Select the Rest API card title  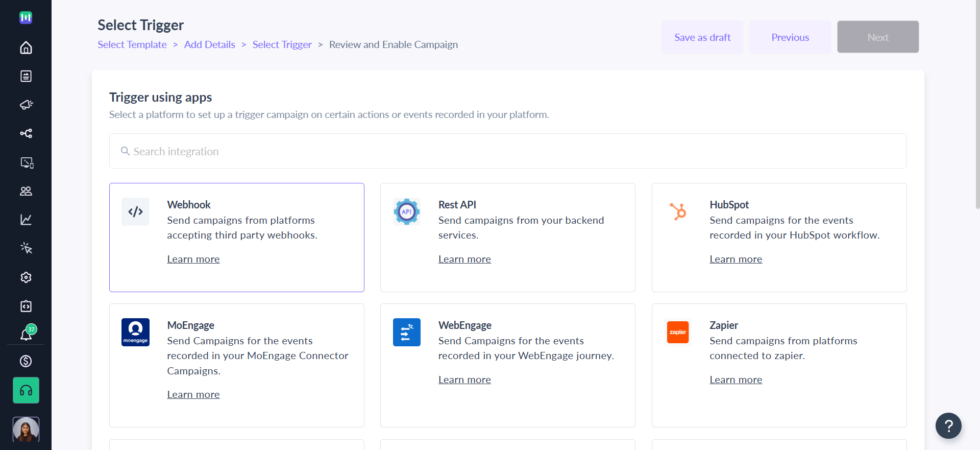tap(457, 205)
